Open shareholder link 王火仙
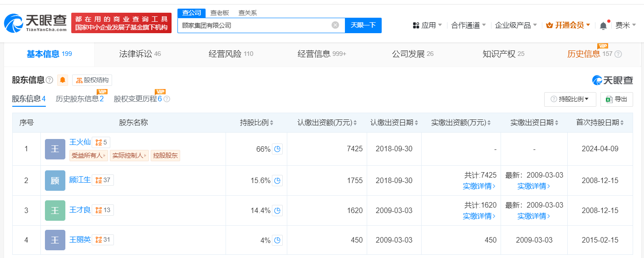 (80, 142)
